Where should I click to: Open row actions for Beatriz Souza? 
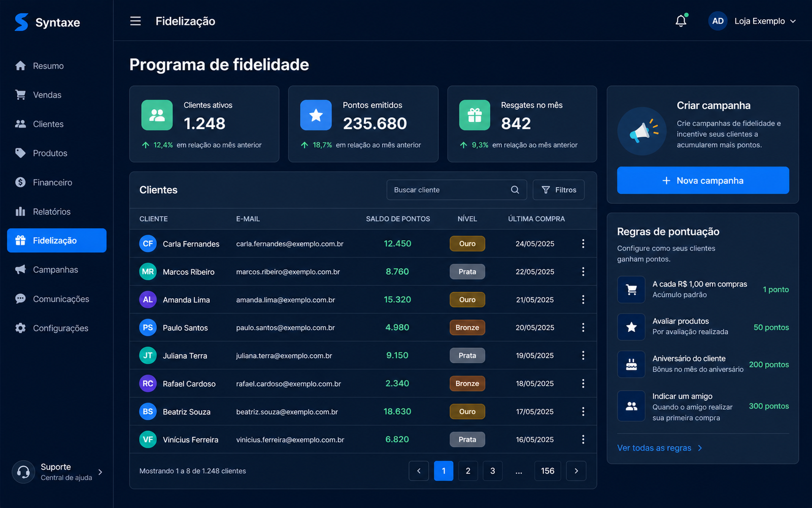click(583, 411)
